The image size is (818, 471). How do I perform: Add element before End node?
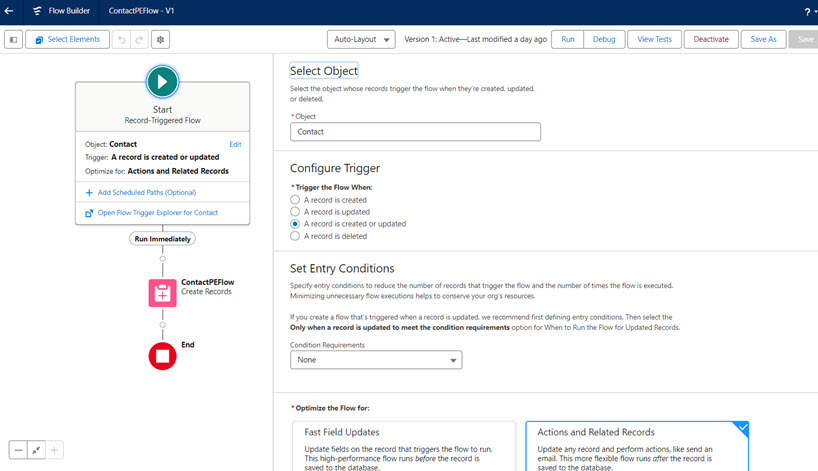(x=162, y=325)
